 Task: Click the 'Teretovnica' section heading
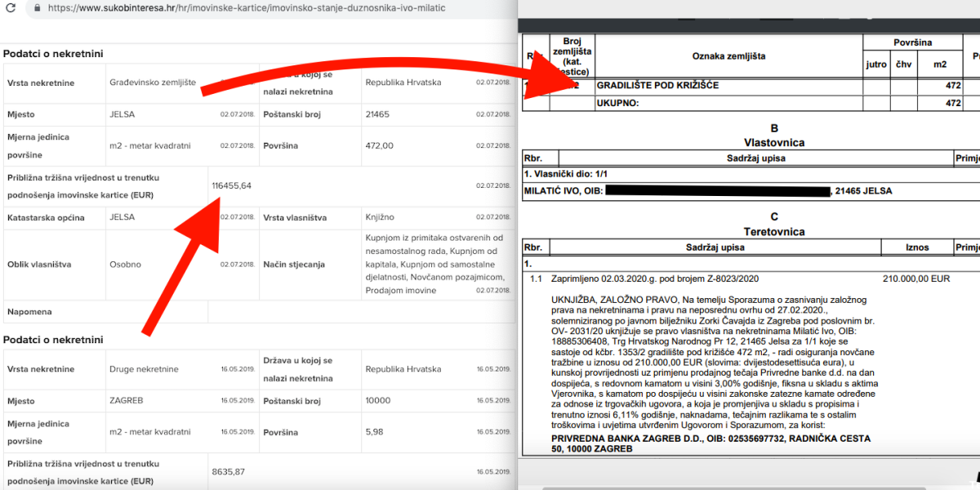(774, 232)
